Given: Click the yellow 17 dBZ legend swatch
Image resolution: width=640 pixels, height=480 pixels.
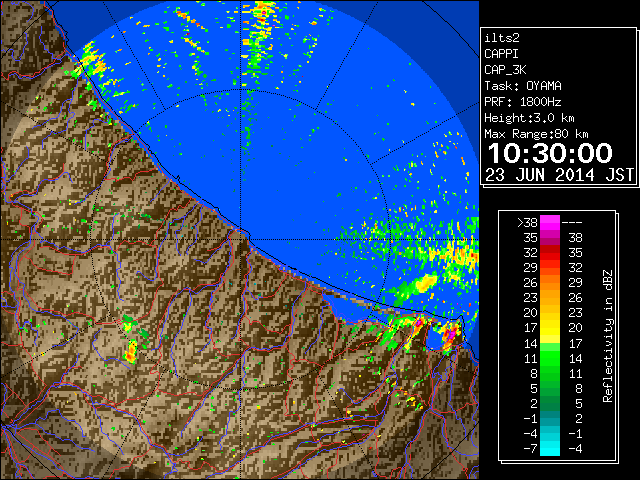Looking at the screenshot, I should point(549,328).
